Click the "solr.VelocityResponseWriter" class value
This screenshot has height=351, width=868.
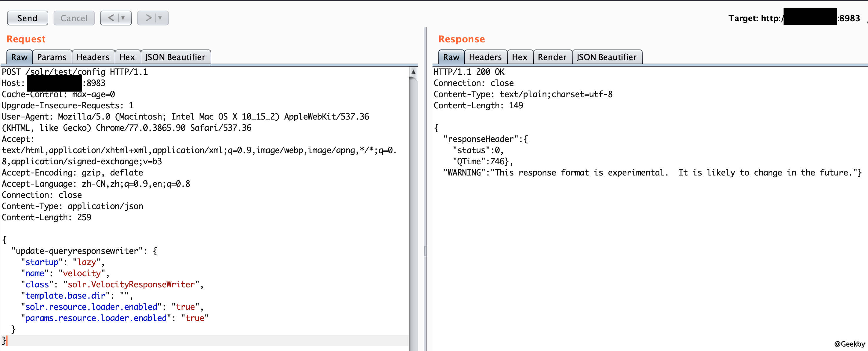(132, 284)
